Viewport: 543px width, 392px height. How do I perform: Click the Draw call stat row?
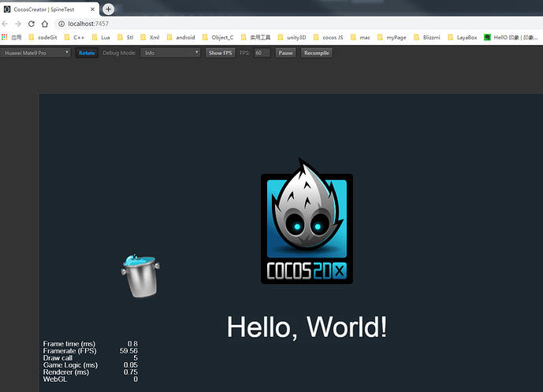(x=90, y=357)
